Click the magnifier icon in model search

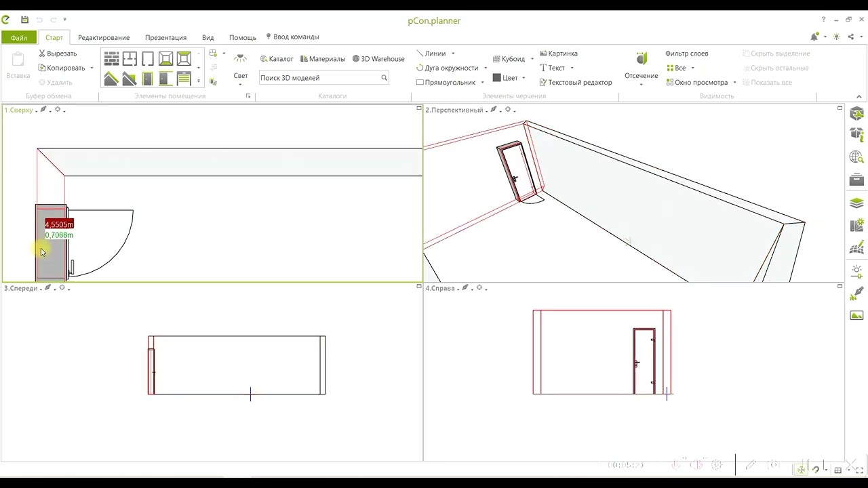(384, 78)
